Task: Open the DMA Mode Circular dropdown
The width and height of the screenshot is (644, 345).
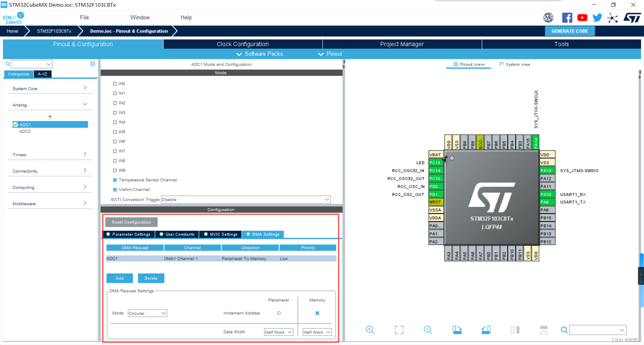Action: (147, 313)
